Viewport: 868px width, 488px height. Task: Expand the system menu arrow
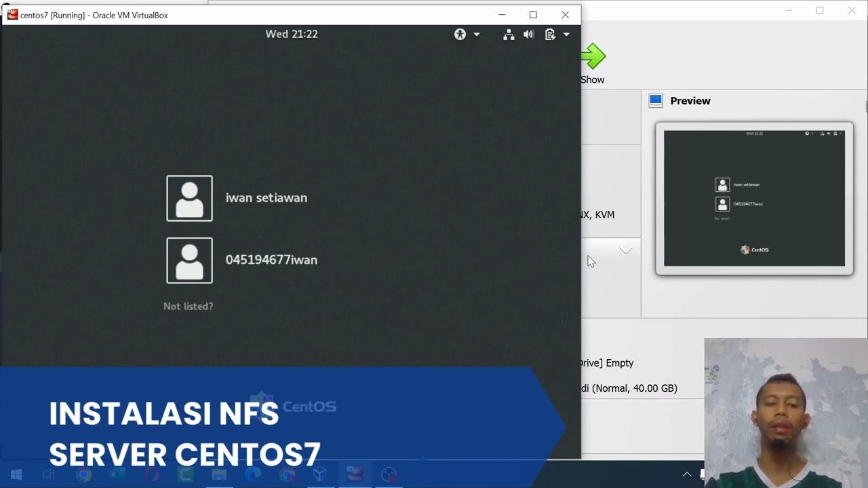566,35
